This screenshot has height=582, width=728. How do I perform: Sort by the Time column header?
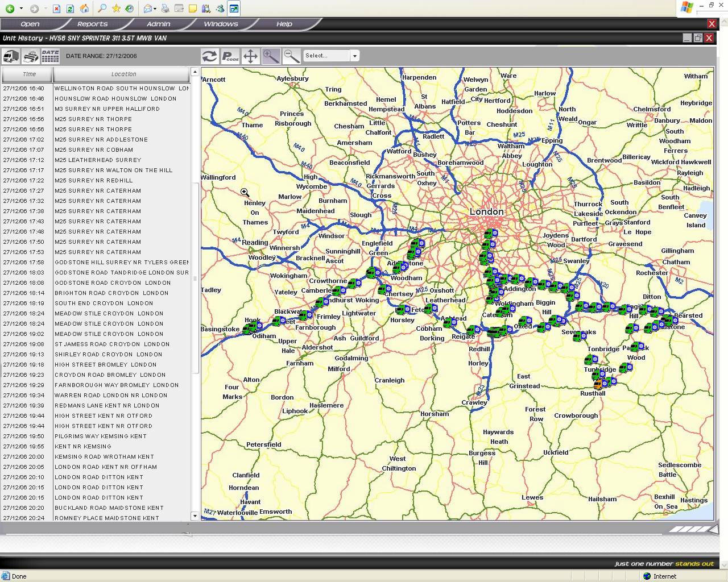click(28, 74)
